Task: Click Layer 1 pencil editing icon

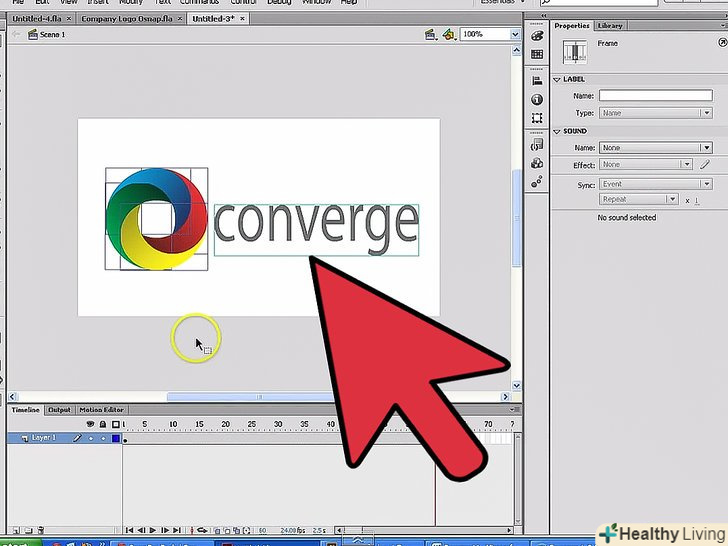Action: 77,438
